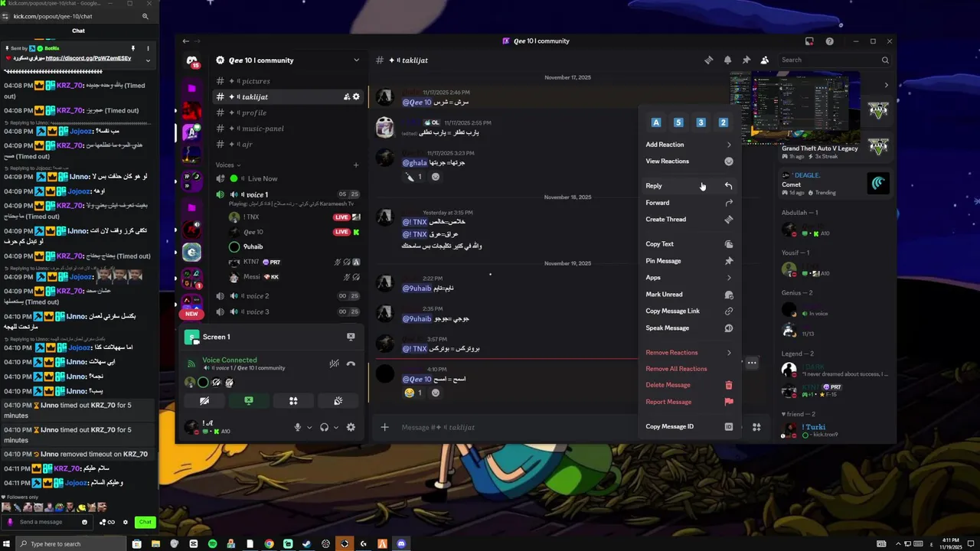Viewport: 980px width, 551px height.
Task: Open the pictures text channel
Action: (x=287, y=81)
